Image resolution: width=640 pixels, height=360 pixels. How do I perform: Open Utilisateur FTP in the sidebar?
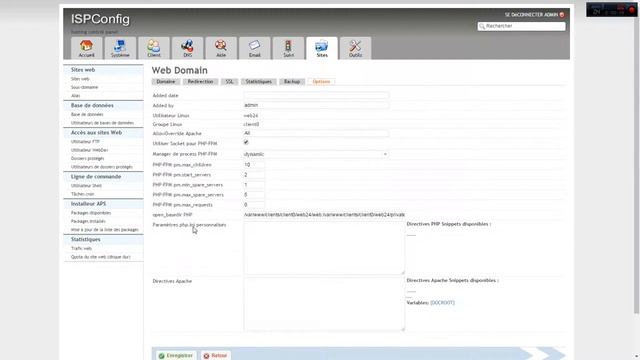click(85, 142)
